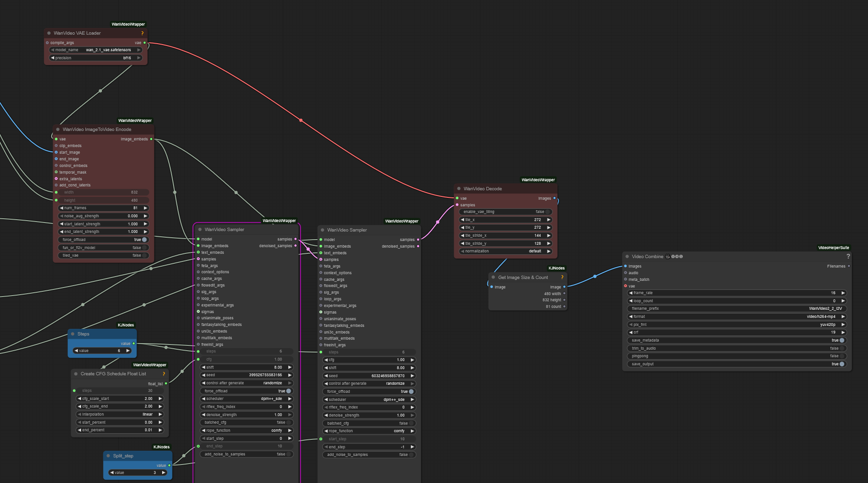
Task: Collapse Get Image Size & Count node dot
Action: 493,278
